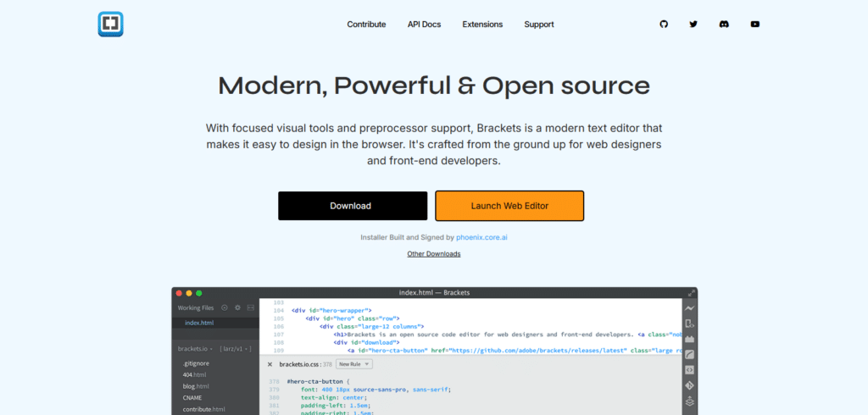Click the Brackets logo in the header
868x415 pixels.
coord(111,25)
